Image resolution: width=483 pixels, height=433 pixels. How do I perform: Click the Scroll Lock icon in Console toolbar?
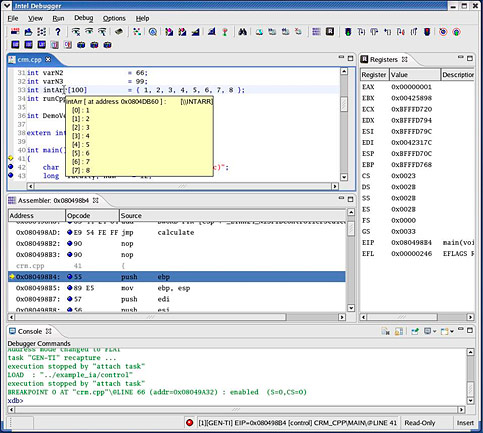point(399,331)
